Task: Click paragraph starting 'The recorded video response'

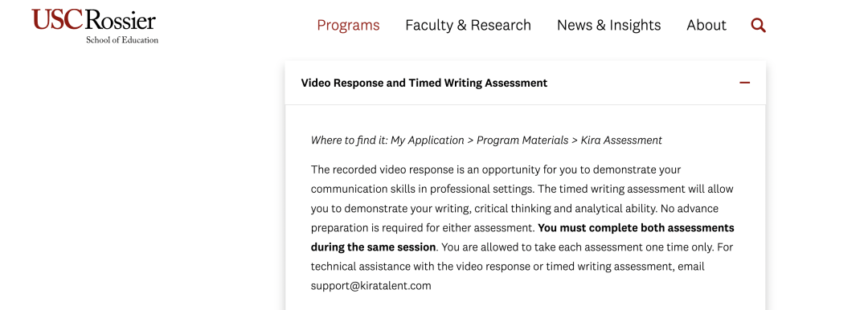Action: (522, 227)
